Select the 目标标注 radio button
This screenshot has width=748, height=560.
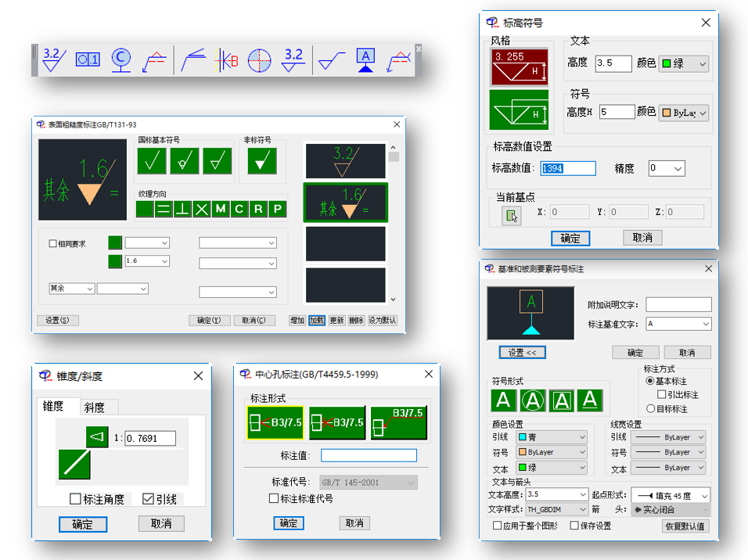click(x=650, y=409)
